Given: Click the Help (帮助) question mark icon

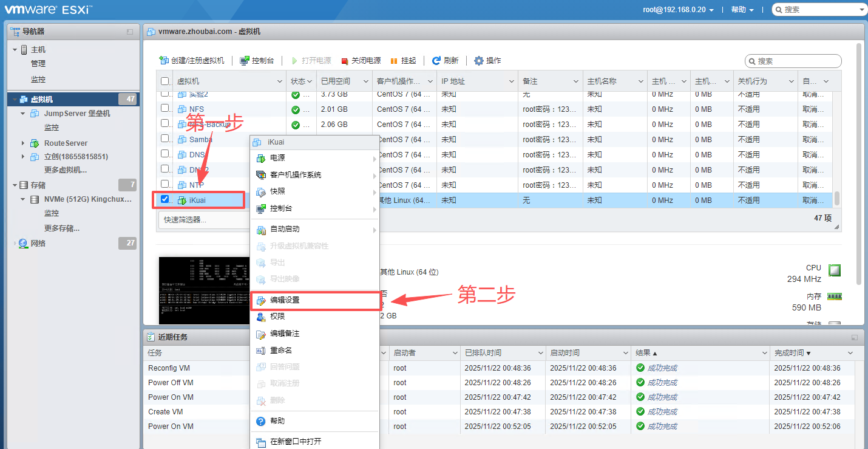Looking at the screenshot, I should (261, 421).
